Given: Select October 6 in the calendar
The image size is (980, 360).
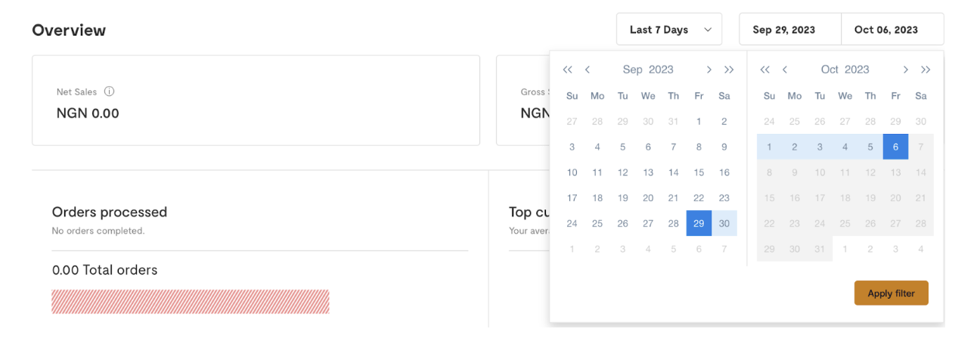Looking at the screenshot, I should 895,147.
